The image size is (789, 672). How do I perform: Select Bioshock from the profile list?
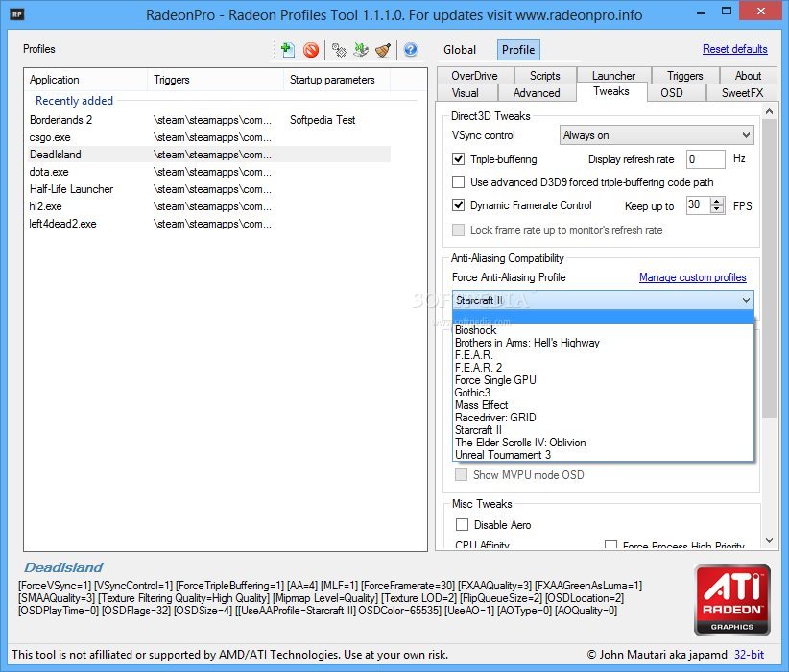tap(603, 330)
